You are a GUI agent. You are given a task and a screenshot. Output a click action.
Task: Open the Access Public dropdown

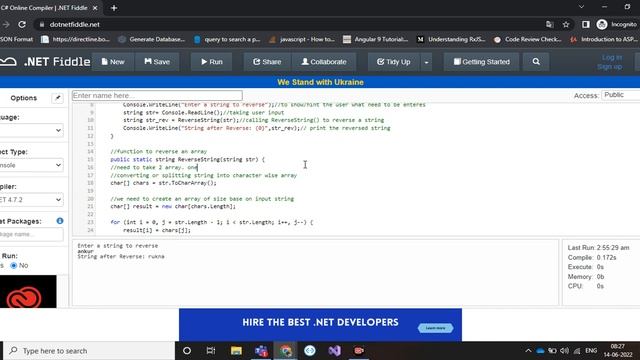click(621, 95)
